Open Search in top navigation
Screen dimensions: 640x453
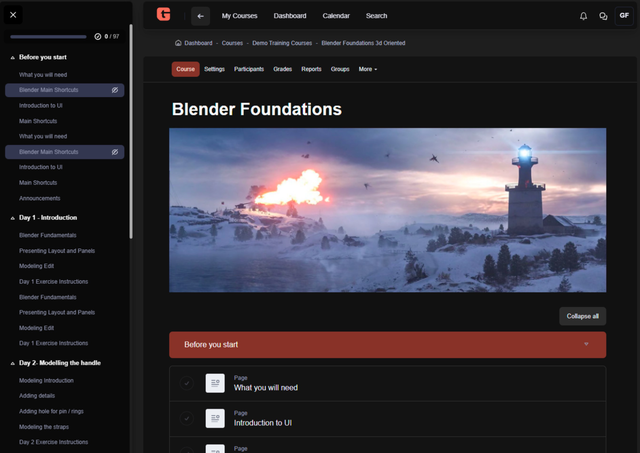(x=376, y=16)
